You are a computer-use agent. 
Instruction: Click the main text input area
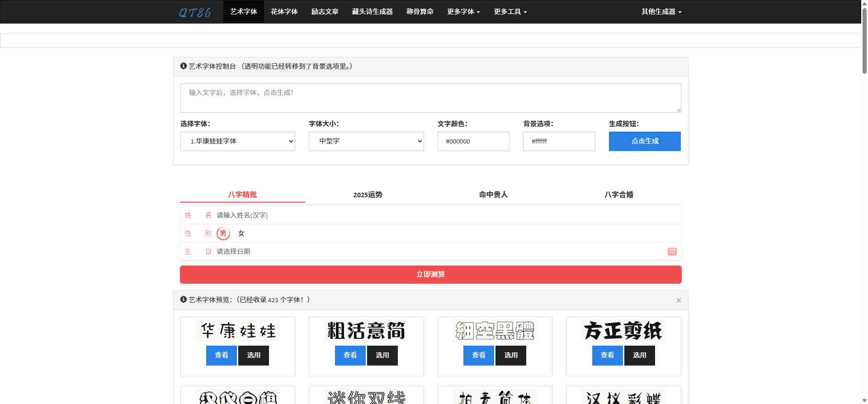coord(430,98)
